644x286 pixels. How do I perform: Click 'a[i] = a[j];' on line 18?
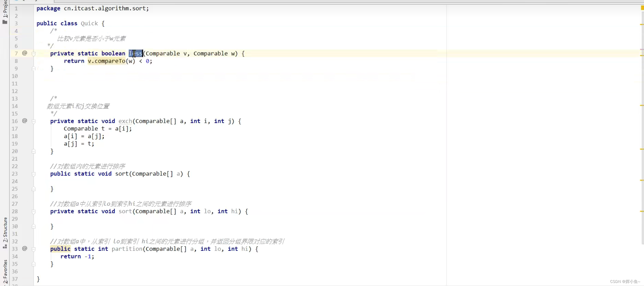pos(84,136)
